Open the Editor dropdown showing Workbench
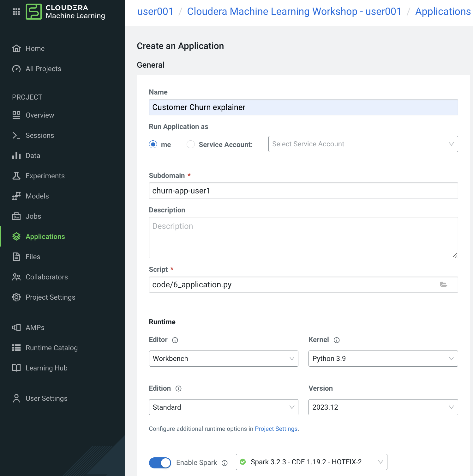This screenshot has width=473, height=476. (x=224, y=358)
